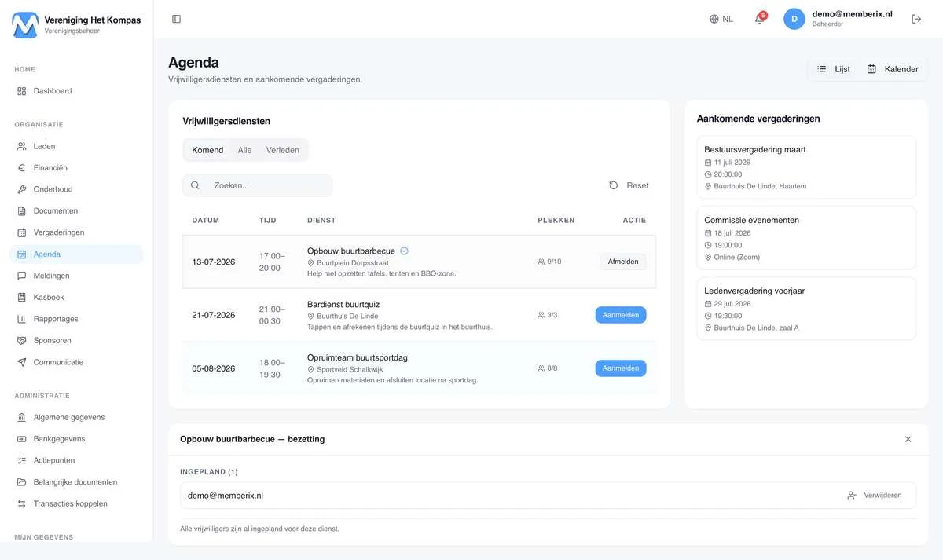This screenshot has width=943, height=560.
Task: Click Aanmelden for Bardienst buurtquiz
Action: [x=621, y=315]
